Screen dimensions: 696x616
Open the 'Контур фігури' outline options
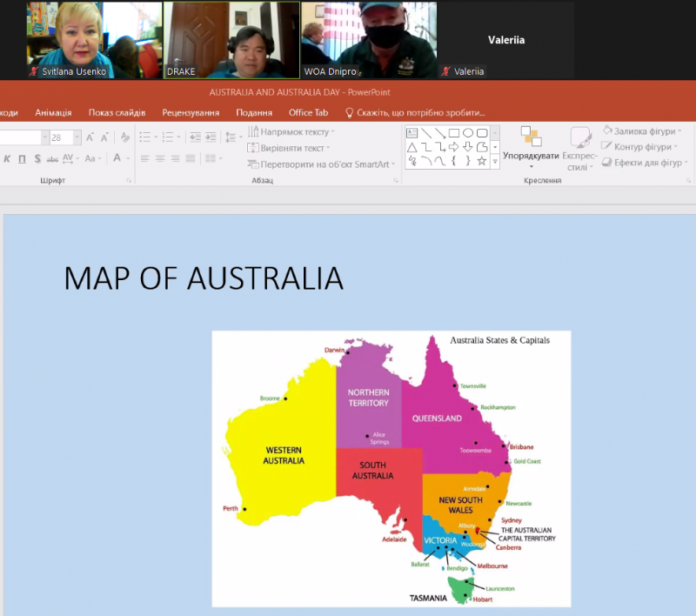[639, 146]
